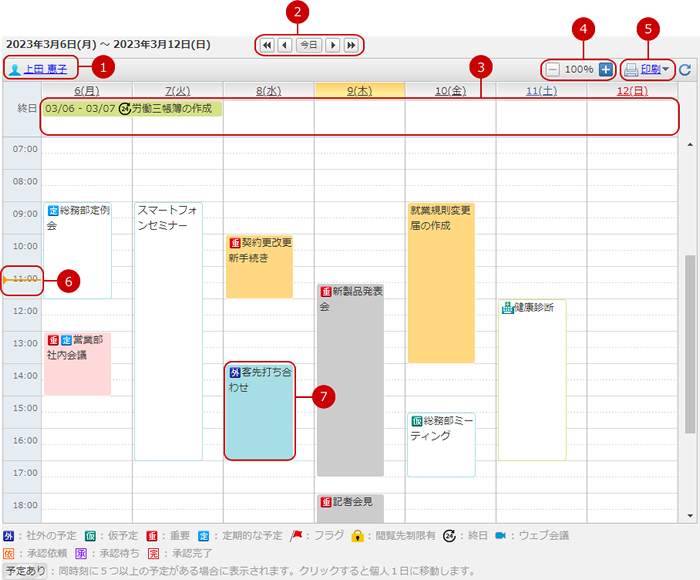
Task: Click the 100% zoom level text
Action: 579,70
